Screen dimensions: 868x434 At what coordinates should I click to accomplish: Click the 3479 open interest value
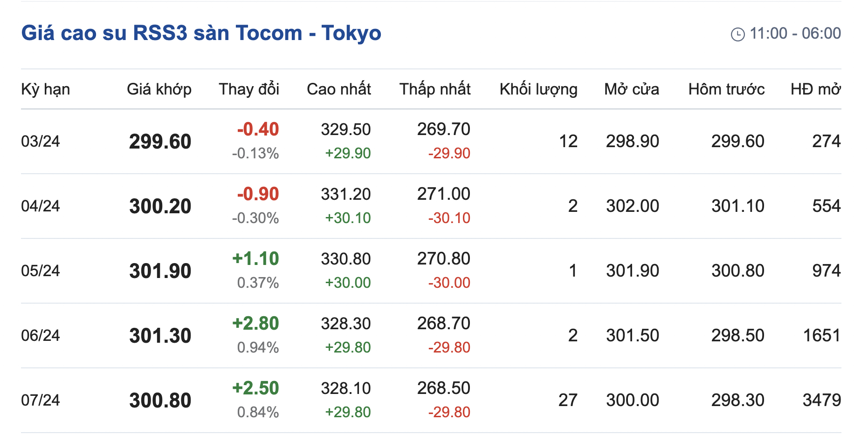click(821, 400)
